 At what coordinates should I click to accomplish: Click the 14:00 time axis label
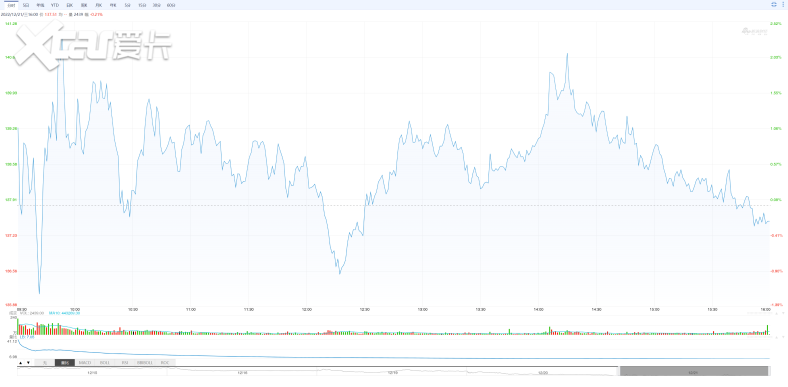coord(538,310)
